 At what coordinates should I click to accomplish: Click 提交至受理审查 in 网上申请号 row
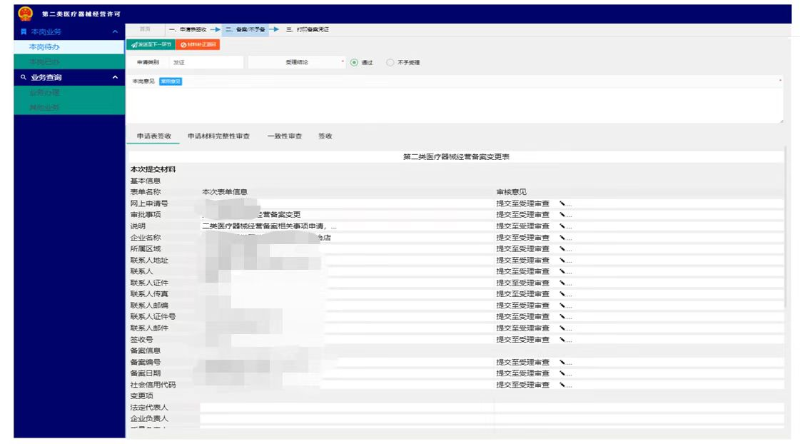pyautogui.click(x=522, y=203)
